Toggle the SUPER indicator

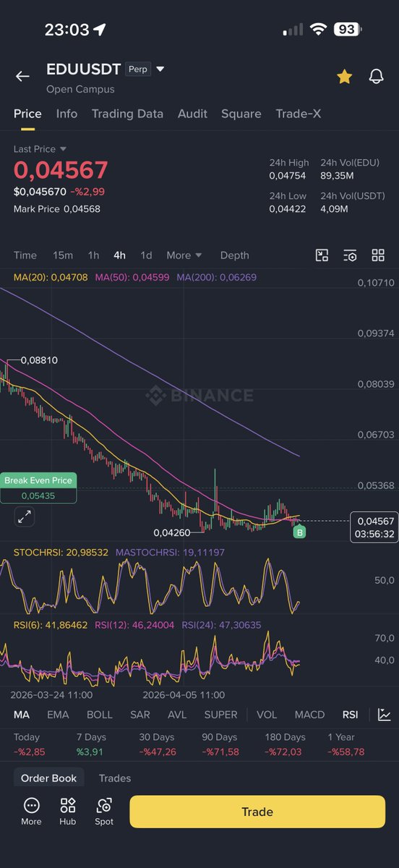(220, 715)
